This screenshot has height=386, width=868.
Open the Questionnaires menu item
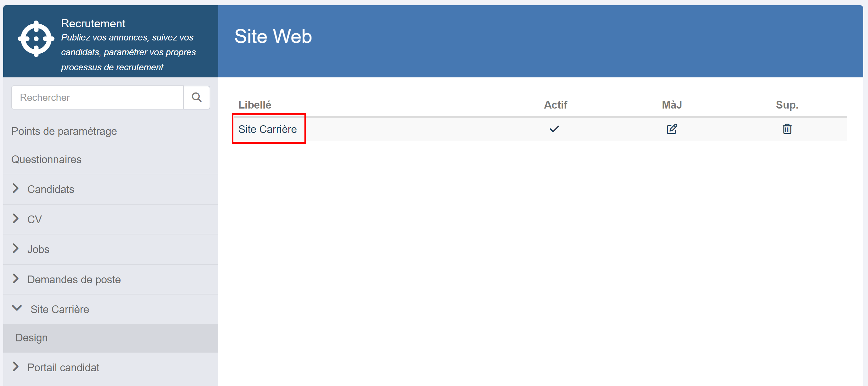click(x=47, y=160)
